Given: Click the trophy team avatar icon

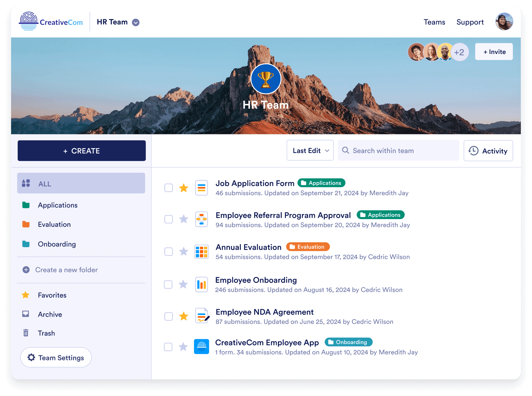Looking at the screenshot, I should (x=265, y=79).
